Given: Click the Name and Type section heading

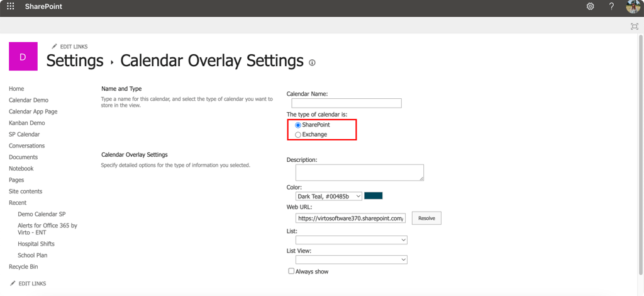Looking at the screenshot, I should point(121,89).
